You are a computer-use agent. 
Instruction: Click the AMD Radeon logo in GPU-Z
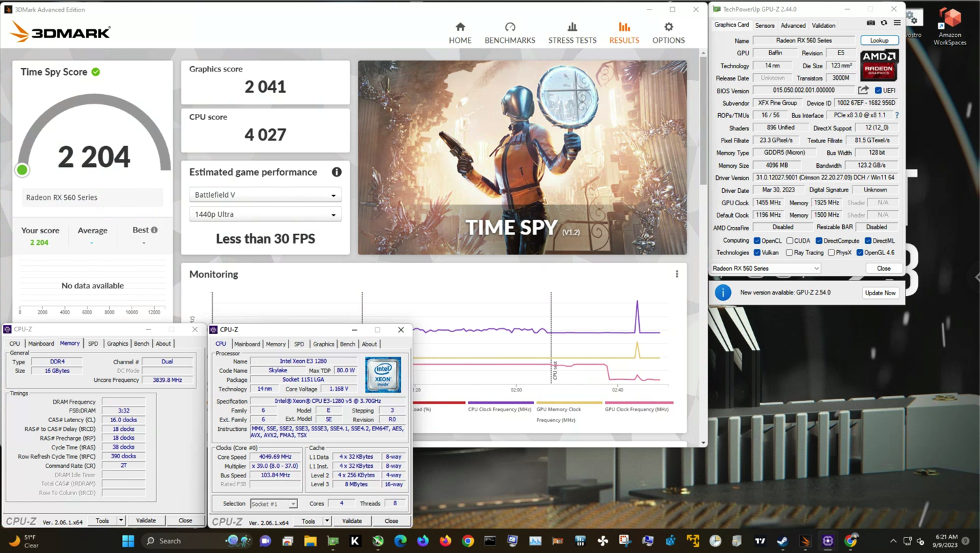pyautogui.click(x=879, y=65)
